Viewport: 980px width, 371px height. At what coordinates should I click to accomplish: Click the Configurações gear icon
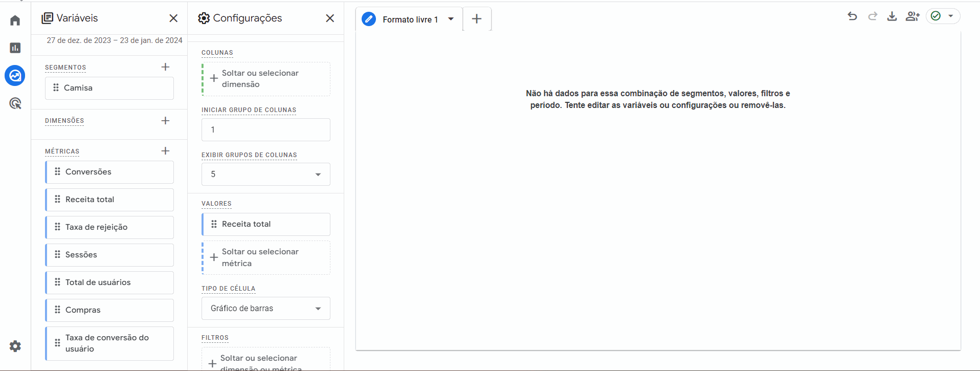204,18
